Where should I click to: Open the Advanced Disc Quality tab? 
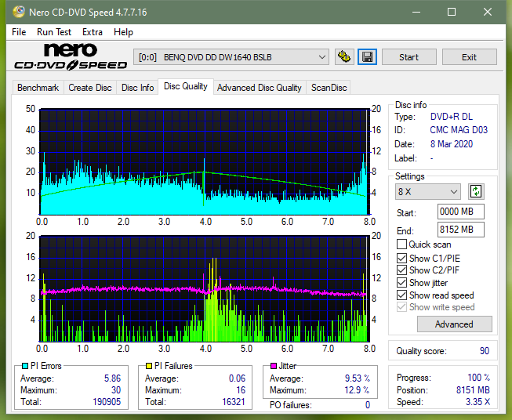(x=260, y=88)
